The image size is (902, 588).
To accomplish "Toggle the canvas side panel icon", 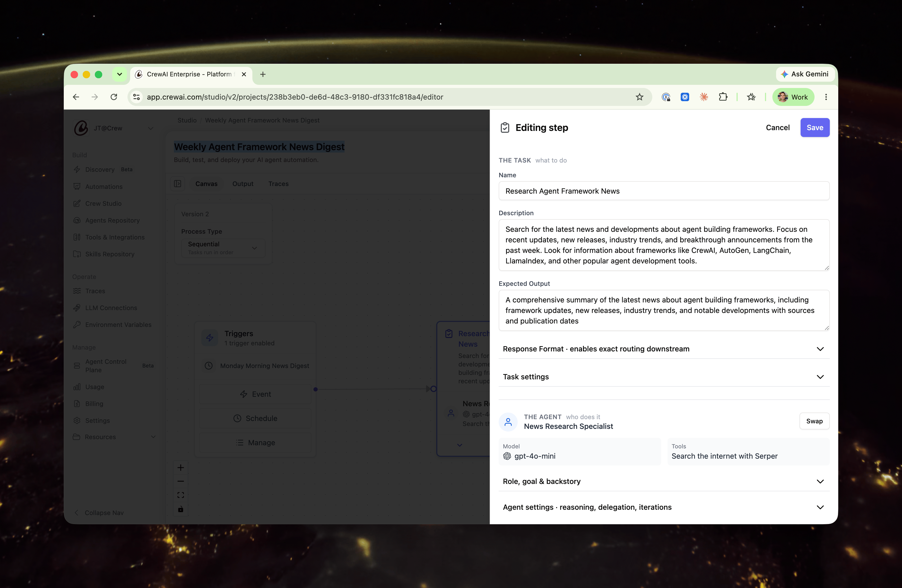I will point(177,184).
